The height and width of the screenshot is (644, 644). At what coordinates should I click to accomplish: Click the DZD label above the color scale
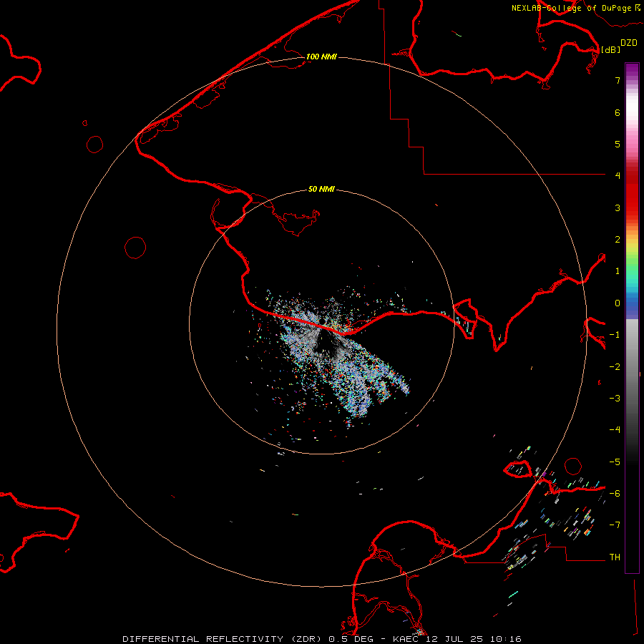coord(629,43)
